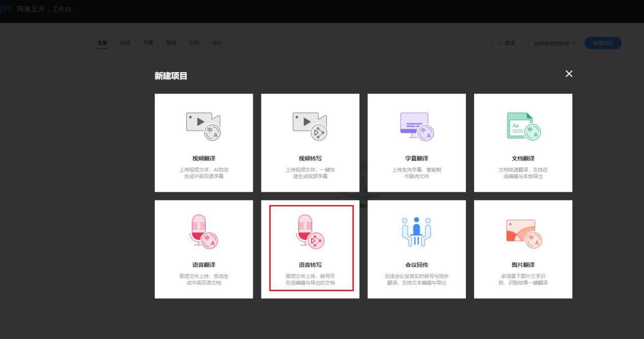Click the 视频转写 camera icon
This screenshot has width=644, height=339.
click(310, 126)
